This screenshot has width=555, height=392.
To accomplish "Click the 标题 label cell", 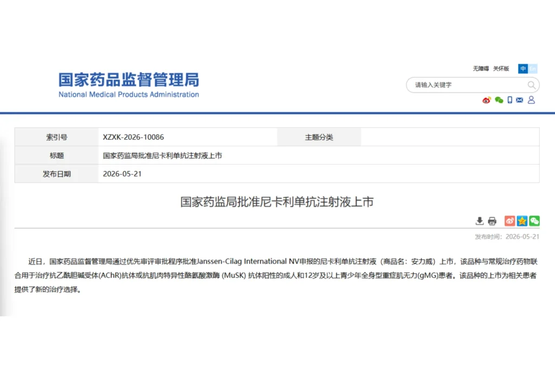I will coord(56,155).
